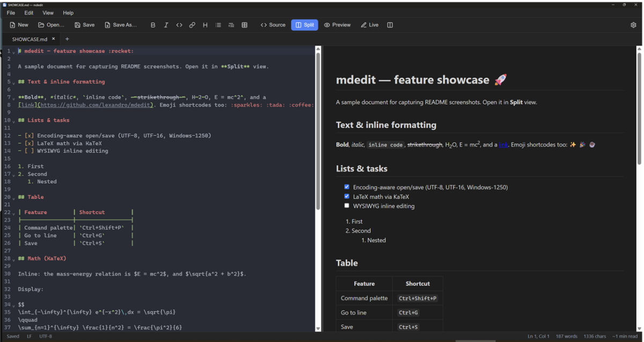Insert a table using the toolbar icon
The height and width of the screenshot is (342, 644).
click(x=245, y=25)
